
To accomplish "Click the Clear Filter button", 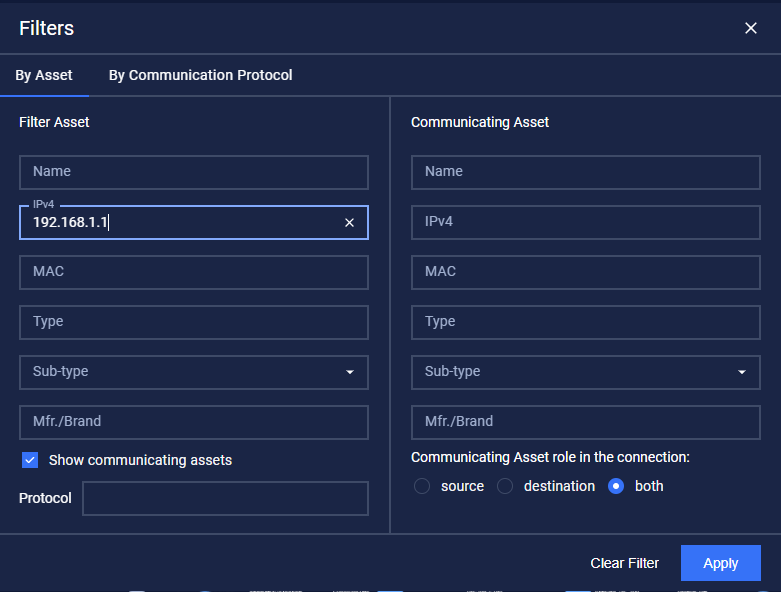I will click(x=624, y=563).
